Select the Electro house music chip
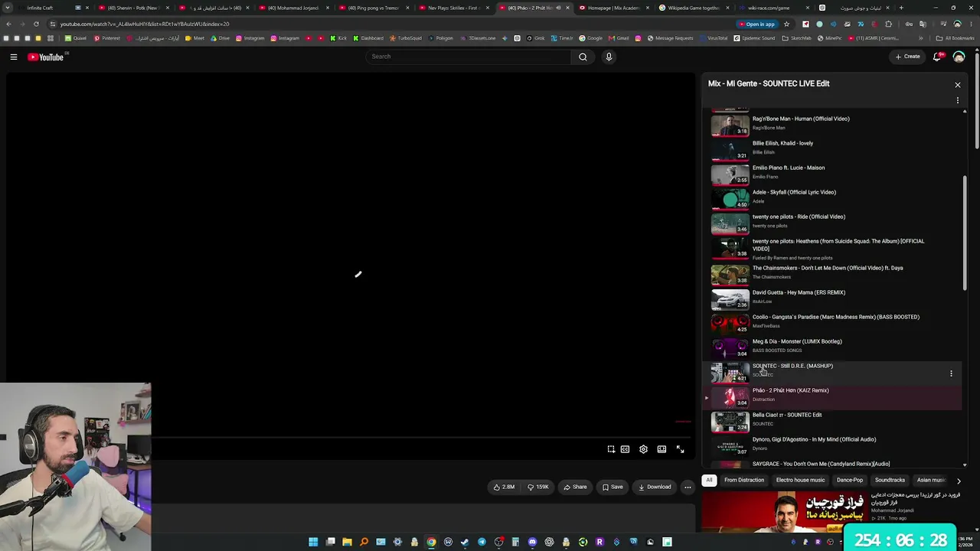The width and height of the screenshot is (980, 551). 800,481
